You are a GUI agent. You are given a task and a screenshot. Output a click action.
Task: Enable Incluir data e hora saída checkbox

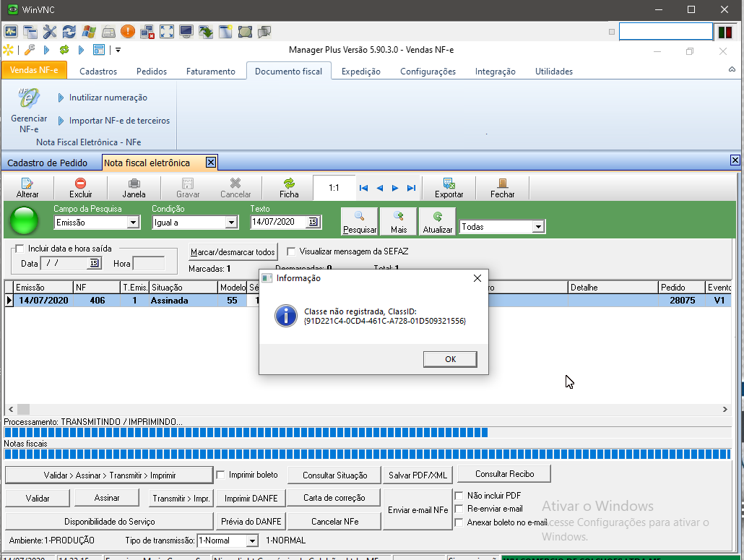point(20,249)
